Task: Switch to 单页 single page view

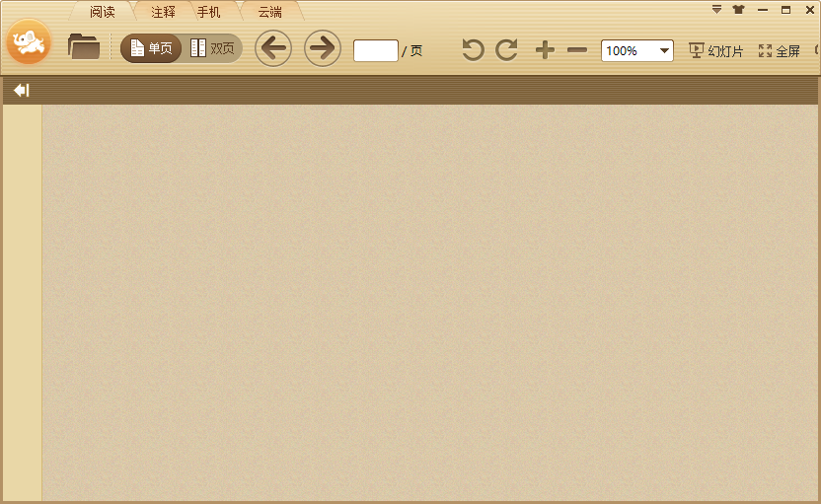Action: point(151,48)
